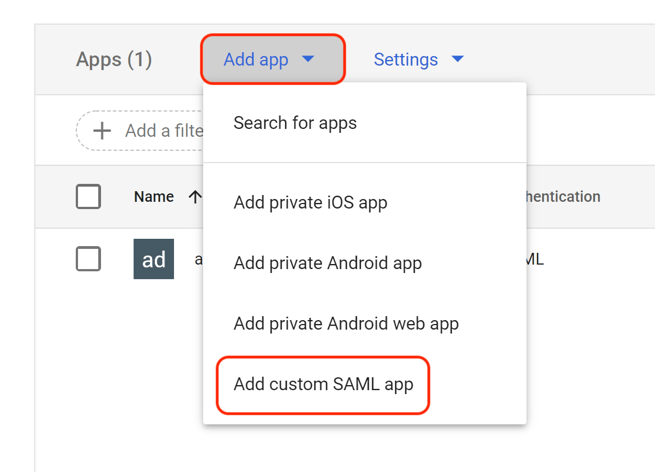Viewport: 655px width, 472px height.
Task: Open the app name link beside 'ad' icon
Action: click(x=197, y=259)
